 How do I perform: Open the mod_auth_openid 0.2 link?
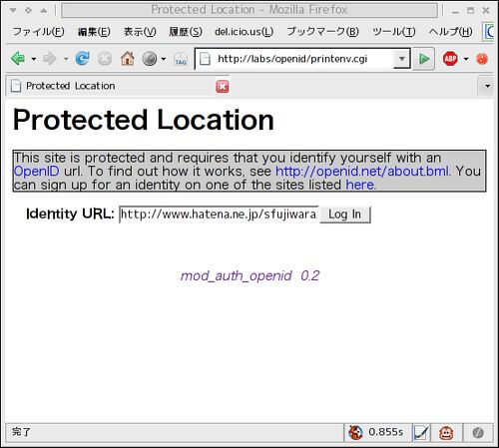pos(249,275)
